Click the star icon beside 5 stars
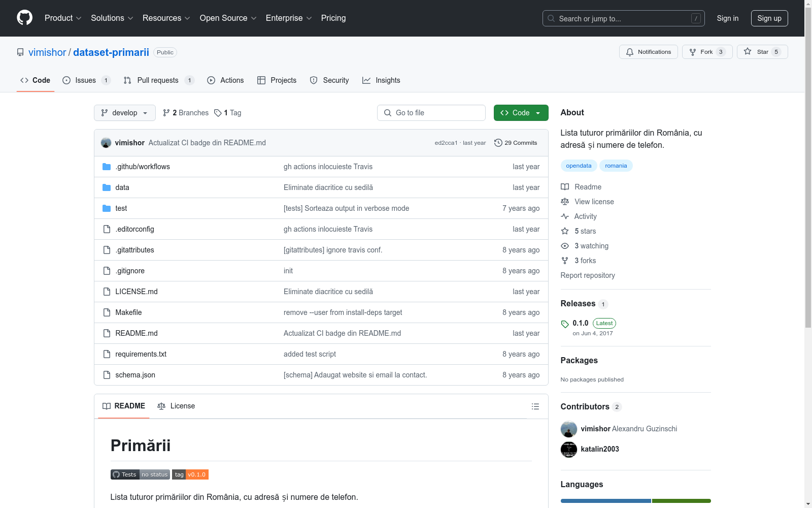 click(565, 231)
